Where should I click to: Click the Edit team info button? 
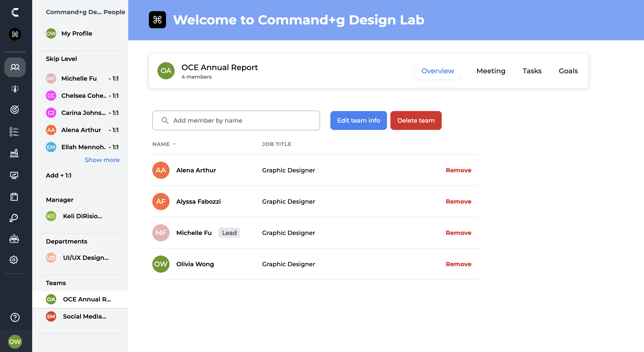(x=358, y=120)
